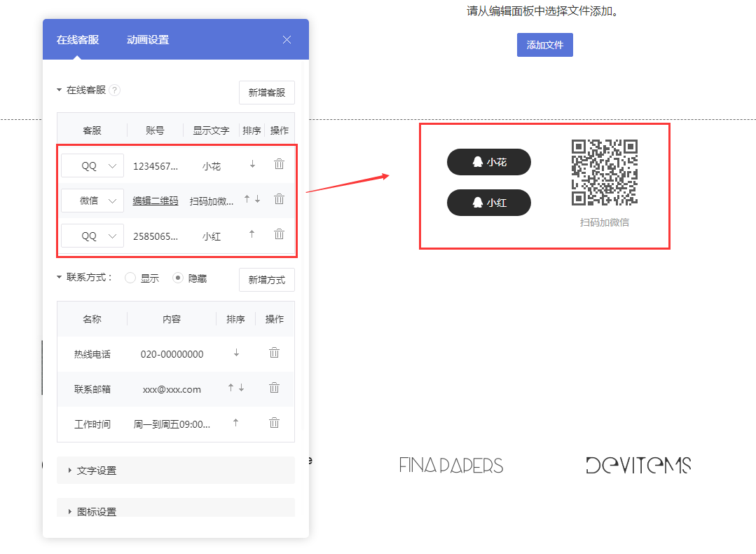756x554 pixels.
Task: Collapse the 在线客服 section
Action: point(60,90)
